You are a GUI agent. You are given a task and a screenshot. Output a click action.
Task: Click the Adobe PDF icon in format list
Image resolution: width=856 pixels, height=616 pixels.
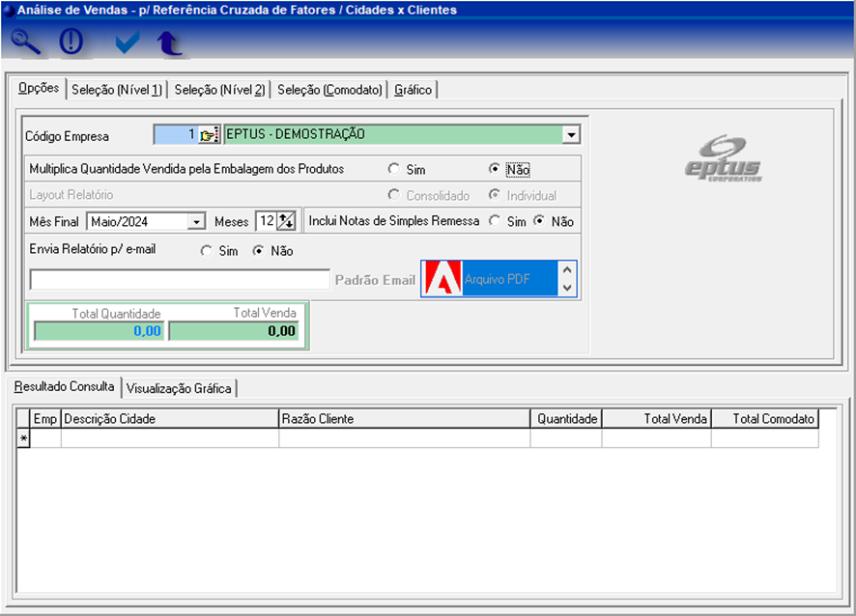tap(442, 279)
